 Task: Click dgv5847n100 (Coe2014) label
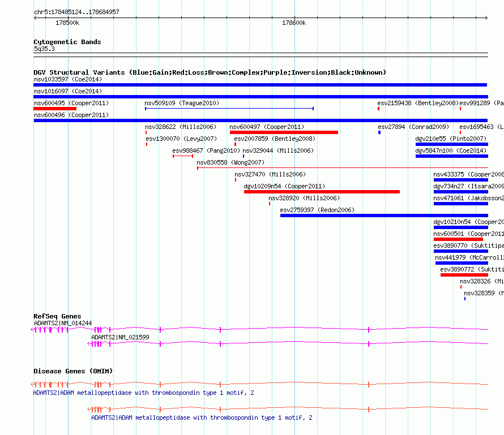tap(451, 150)
